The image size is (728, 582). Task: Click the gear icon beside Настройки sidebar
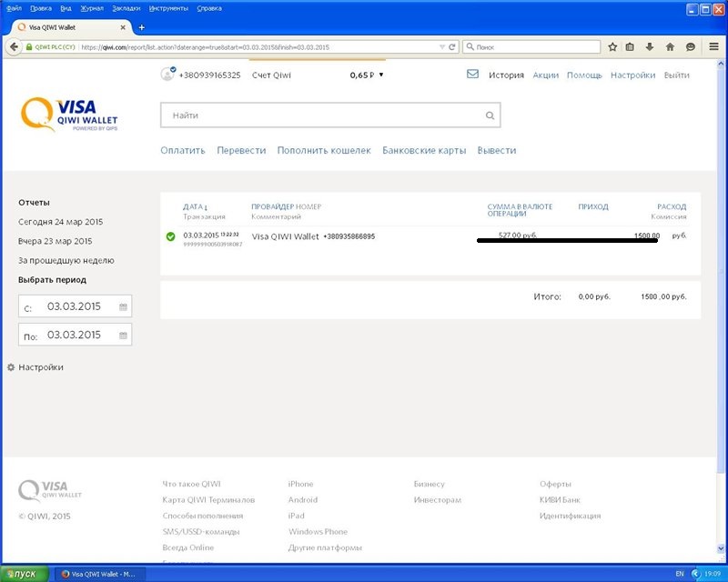click(x=11, y=367)
